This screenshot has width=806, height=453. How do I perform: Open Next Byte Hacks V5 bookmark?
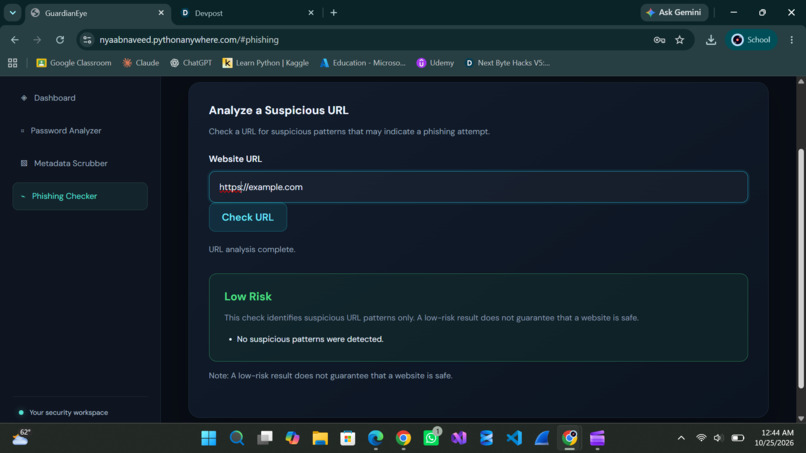[507, 63]
